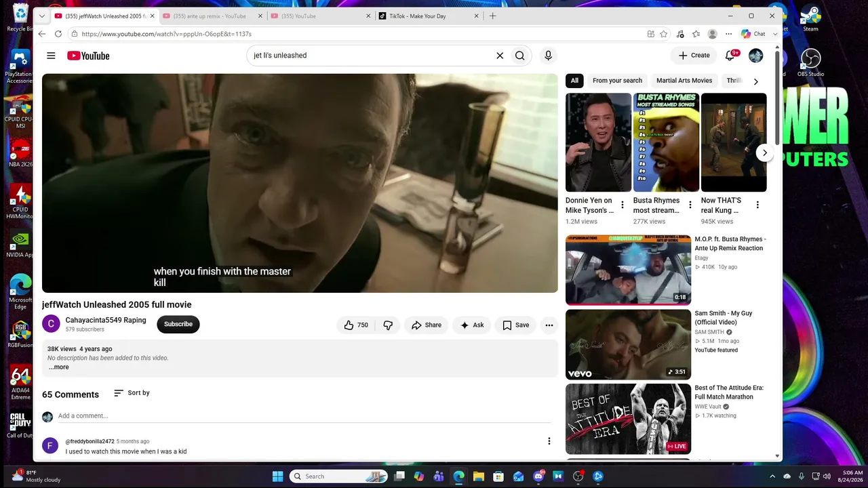Save video to a playlist
Image resolution: width=868 pixels, height=488 pixels.
[515, 325]
